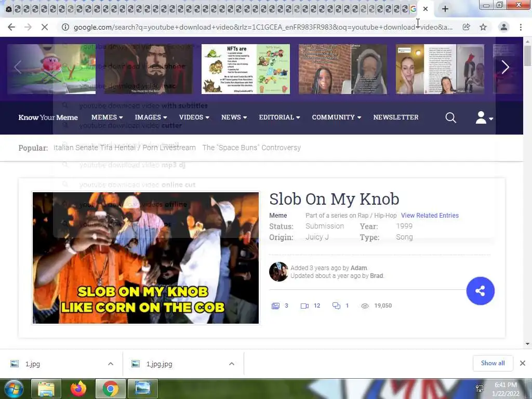
Task: Advance carousel with right arrow
Action: 505,67
